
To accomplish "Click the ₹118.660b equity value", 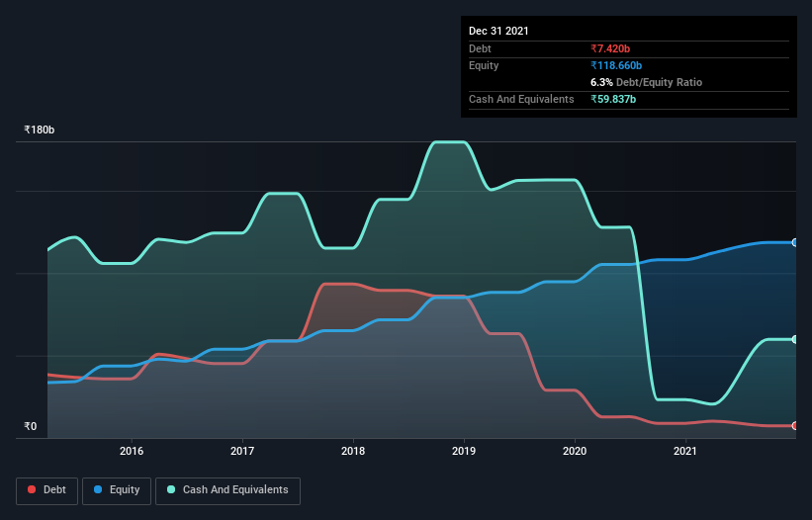I will coord(616,65).
